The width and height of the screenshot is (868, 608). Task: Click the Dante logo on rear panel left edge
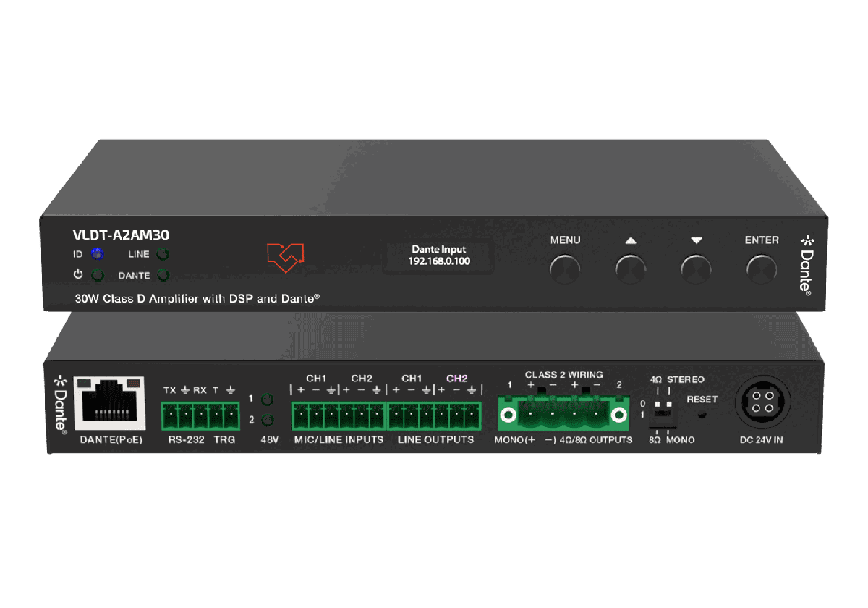click(x=61, y=404)
